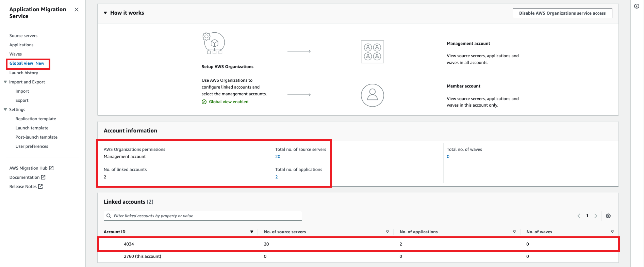644x267 pixels.
Task: Click the Account information heading
Action: [131, 131]
